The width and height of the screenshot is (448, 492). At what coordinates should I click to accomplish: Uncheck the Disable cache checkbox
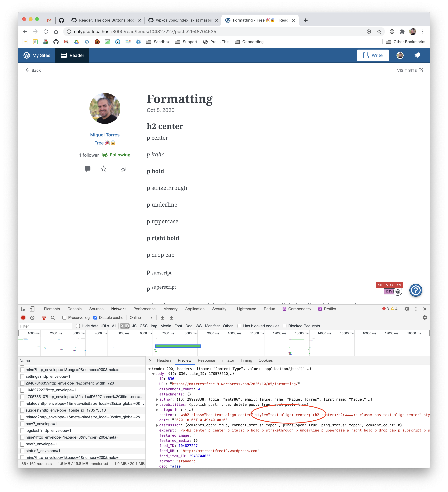95,317
